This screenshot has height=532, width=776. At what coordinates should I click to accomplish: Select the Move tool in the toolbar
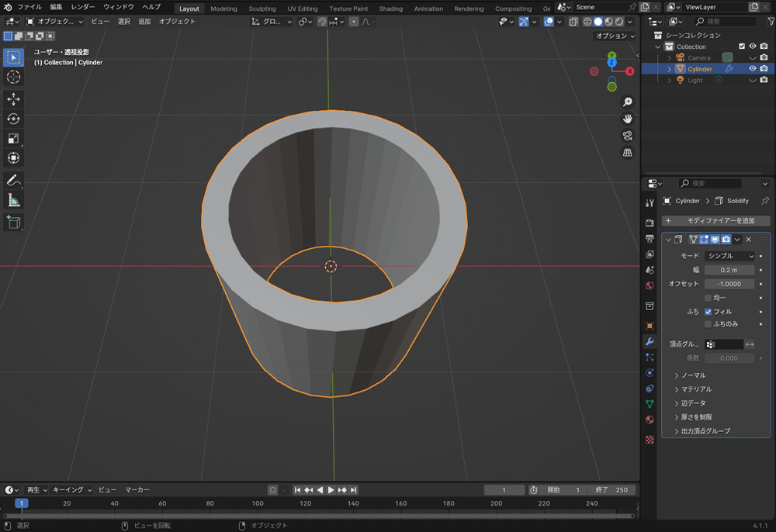click(x=13, y=99)
